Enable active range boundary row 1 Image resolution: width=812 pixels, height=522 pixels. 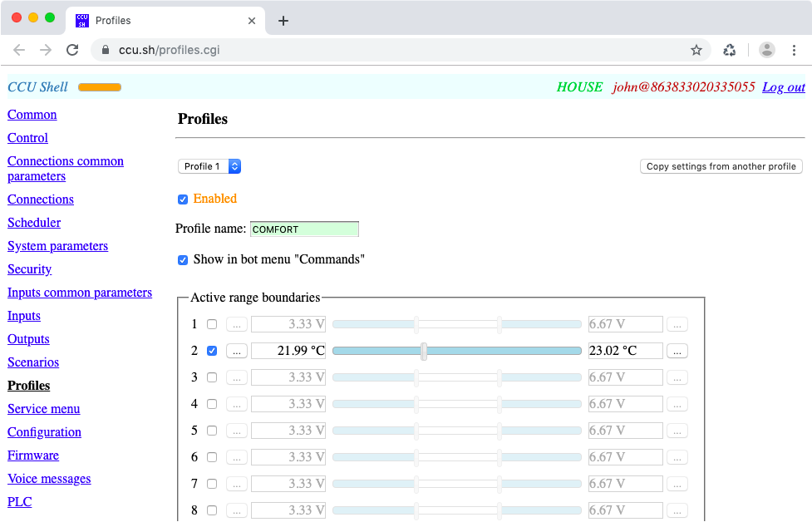[212, 324]
